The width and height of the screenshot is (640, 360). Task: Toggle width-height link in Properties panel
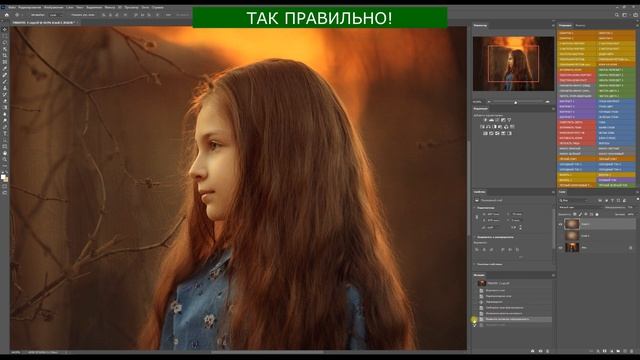click(x=477, y=217)
